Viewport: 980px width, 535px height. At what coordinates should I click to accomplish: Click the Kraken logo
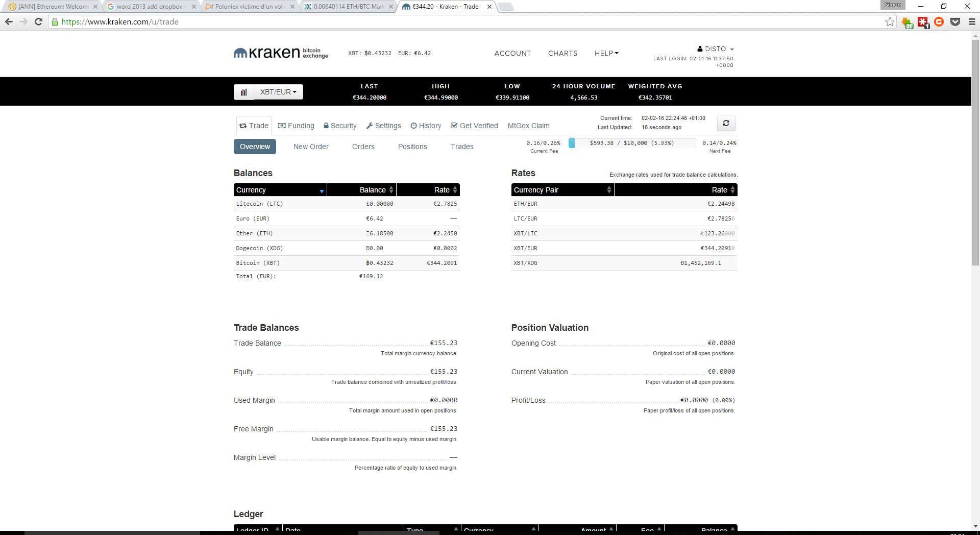click(281, 53)
